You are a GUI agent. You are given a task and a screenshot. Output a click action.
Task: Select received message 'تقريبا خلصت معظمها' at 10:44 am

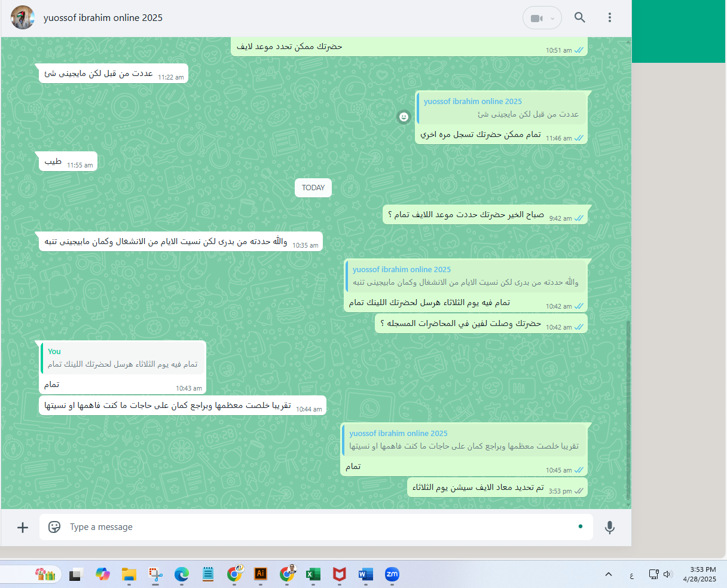tap(182, 406)
